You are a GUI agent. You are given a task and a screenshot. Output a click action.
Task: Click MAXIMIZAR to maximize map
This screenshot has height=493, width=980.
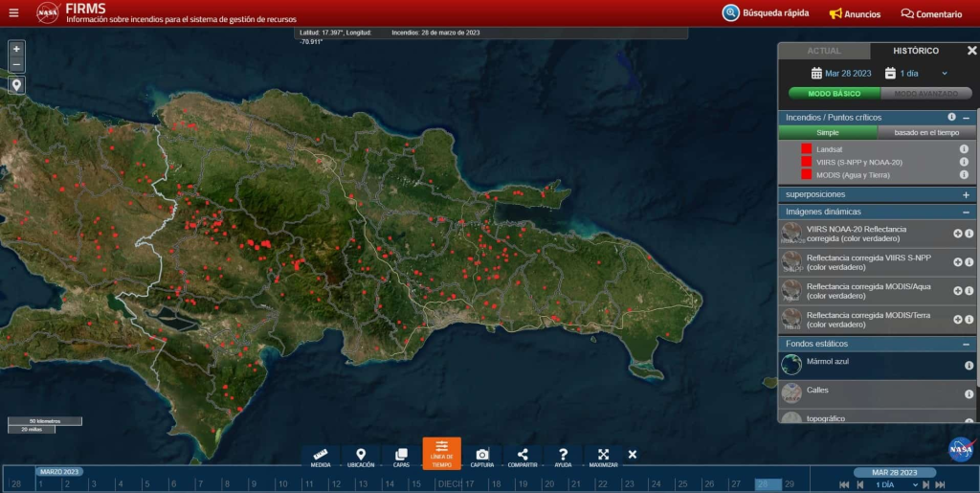coord(603,458)
